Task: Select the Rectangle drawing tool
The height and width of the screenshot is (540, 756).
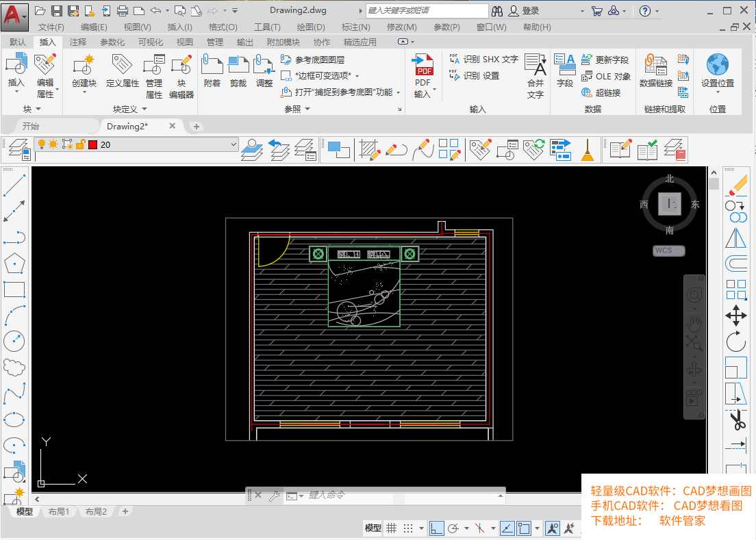Action: tap(14, 290)
